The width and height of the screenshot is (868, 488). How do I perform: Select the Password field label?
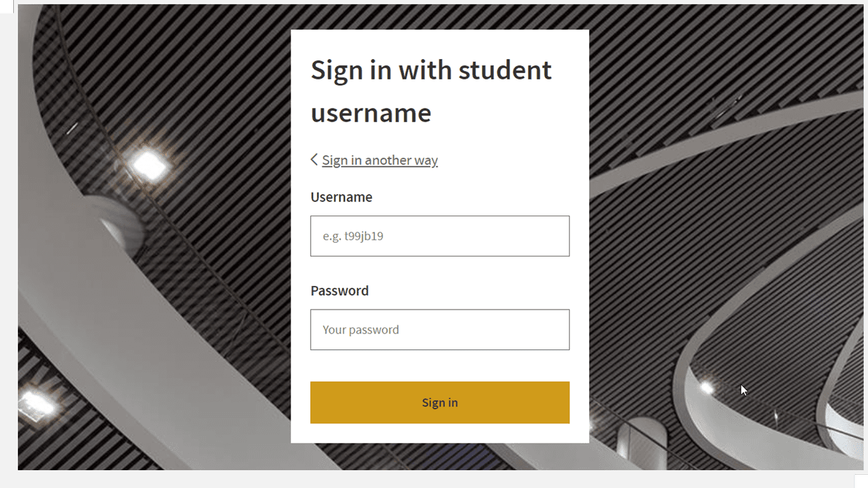(339, 290)
